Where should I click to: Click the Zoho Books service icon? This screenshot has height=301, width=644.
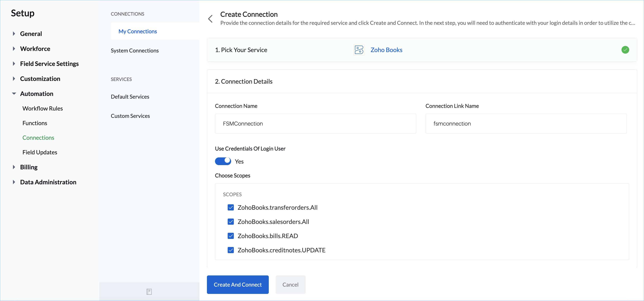click(x=359, y=50)
